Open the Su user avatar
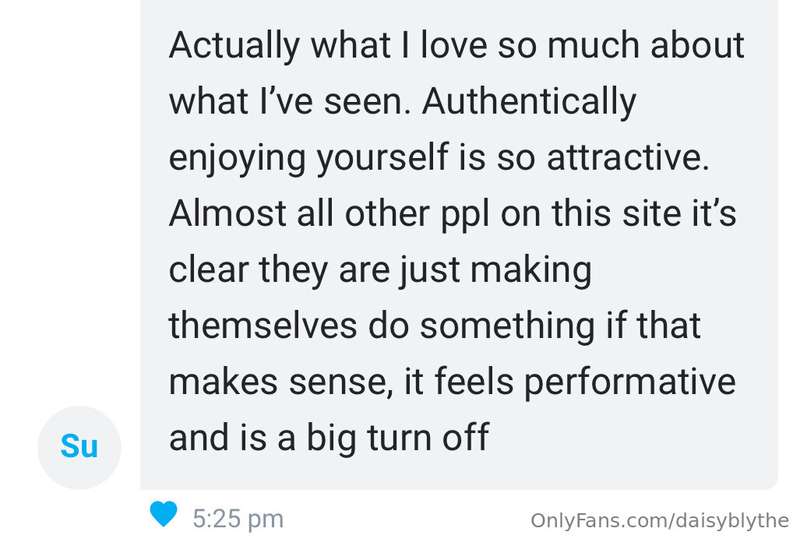Image resolution: width=800 pixels, height=542 pixels. (x=80, y=447)
